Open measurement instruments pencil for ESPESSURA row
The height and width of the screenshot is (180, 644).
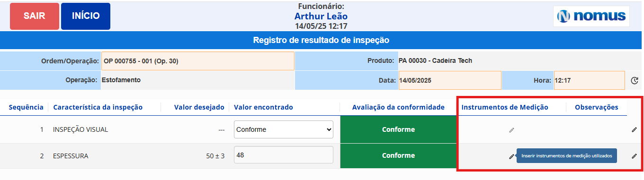tap(511, 156)
